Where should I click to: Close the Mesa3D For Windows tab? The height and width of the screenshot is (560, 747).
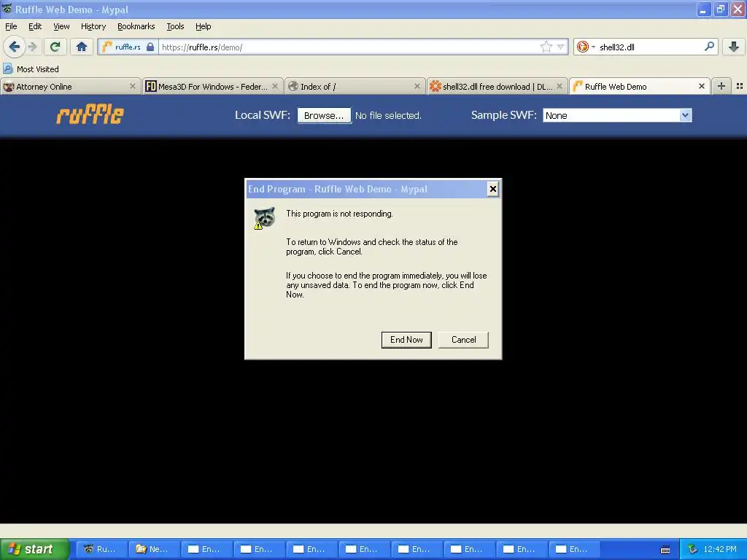275,86
